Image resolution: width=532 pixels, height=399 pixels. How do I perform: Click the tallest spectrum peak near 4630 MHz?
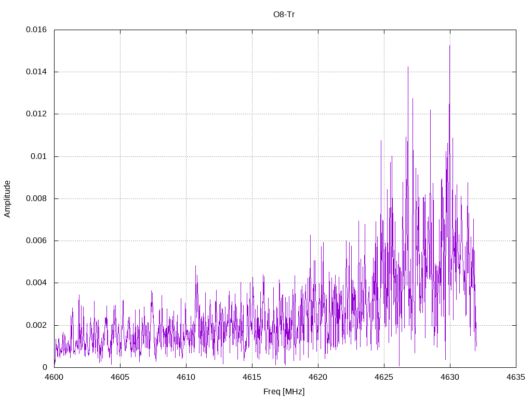pos(449,46)
